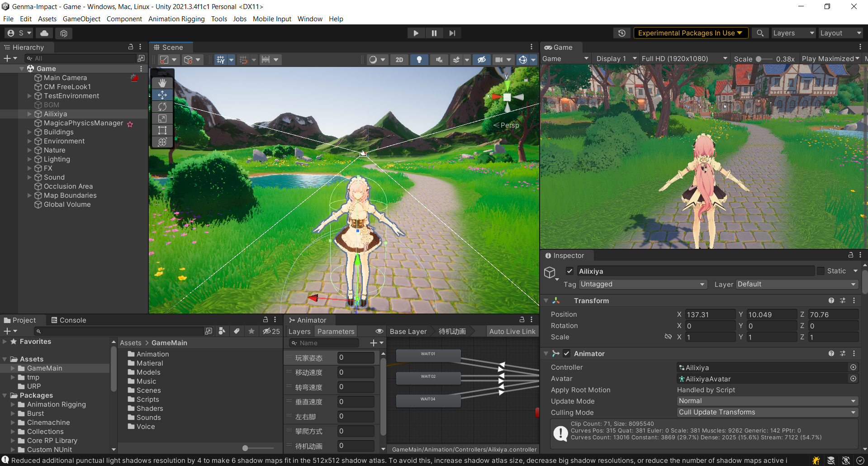Toggle scene lighting bulb
Image resolution: width=868 pixels, height=466 pixels.
pos(419,60)
